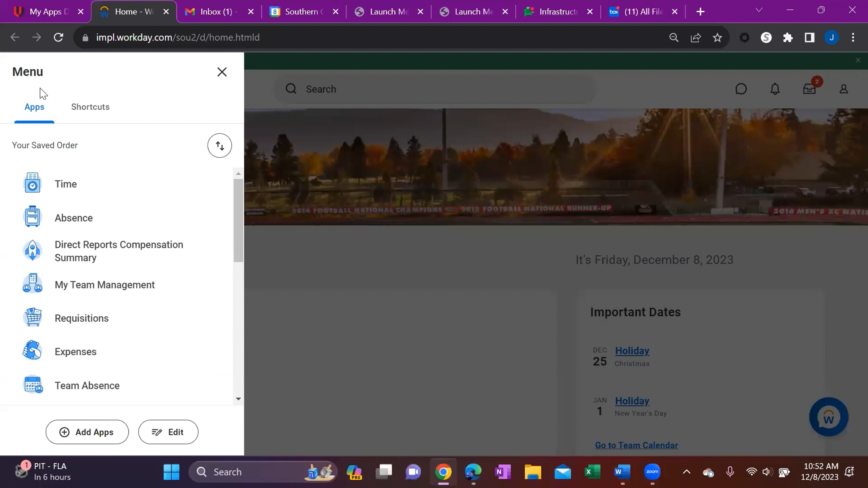Select the My Team Management label
This screenshot has width=868, height=488.
(105, 285)
